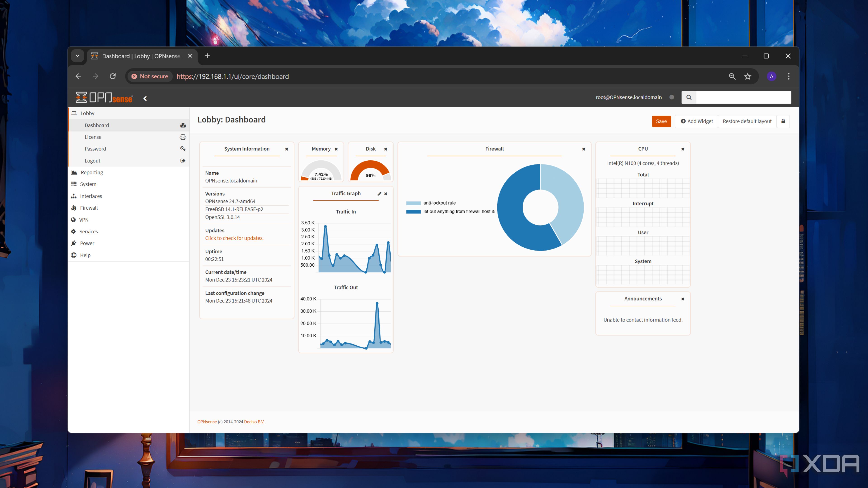Open the pencil editor on Traffic Graph widget
The height and width of the screenshot is (488, 868).
pos(380,194)
